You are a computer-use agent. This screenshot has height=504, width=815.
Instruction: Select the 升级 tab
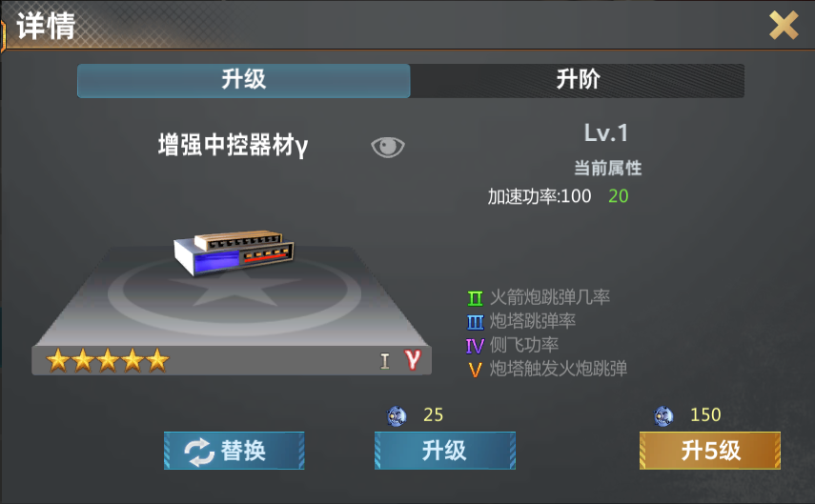pyautogui.click(x=244, y=81)
